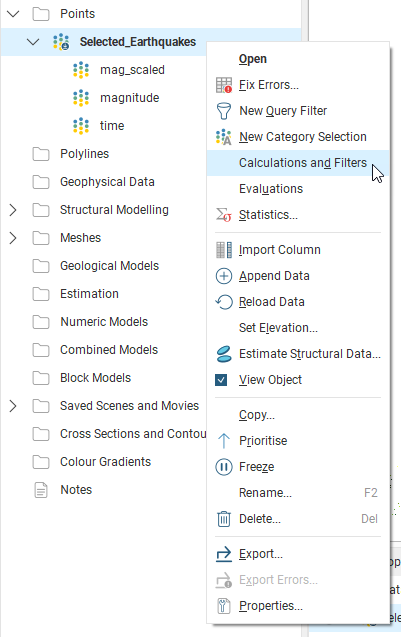Screen dimensions: 401x637
Task: Expand the Saved Scenes and Movies folder
Action: [x=13, y=406]
